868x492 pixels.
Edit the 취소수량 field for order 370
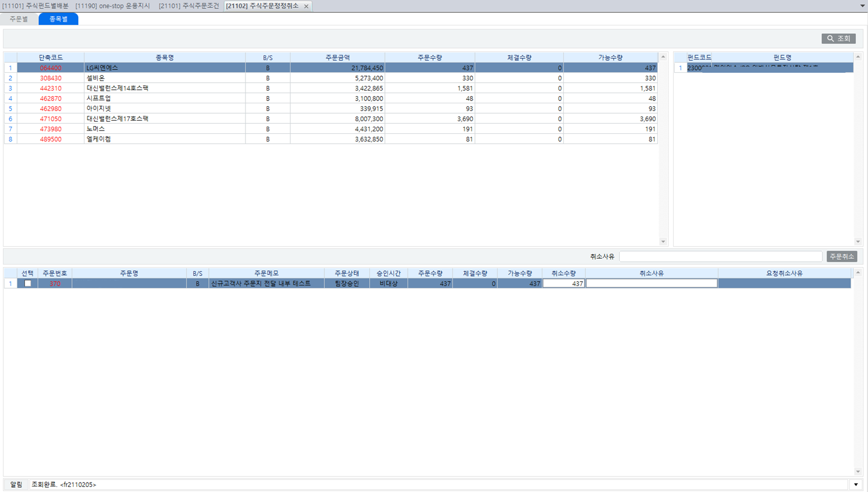click(x=564, y=283)
